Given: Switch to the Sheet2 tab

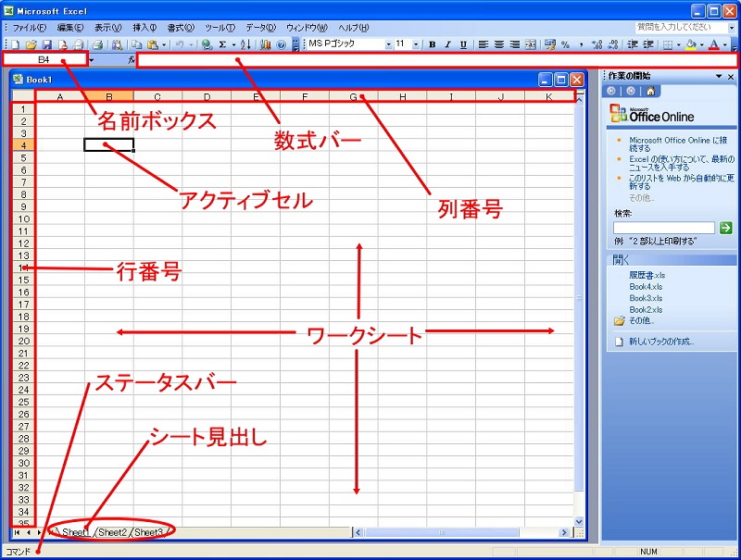Looking at the screenshot, I should [112, 532].
